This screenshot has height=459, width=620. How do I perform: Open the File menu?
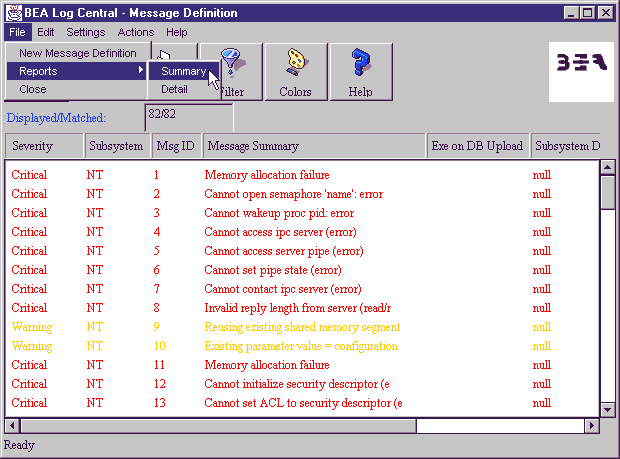coord(17,32)
